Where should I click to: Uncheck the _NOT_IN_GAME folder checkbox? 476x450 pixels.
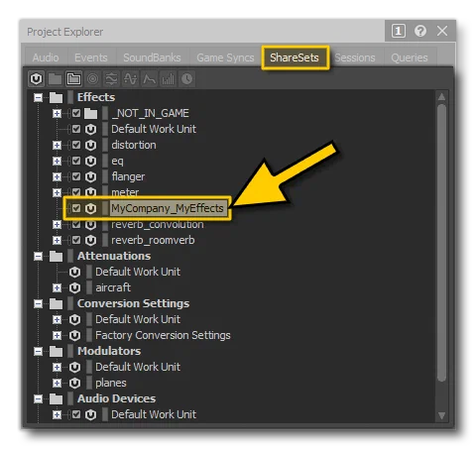[76, 113]
